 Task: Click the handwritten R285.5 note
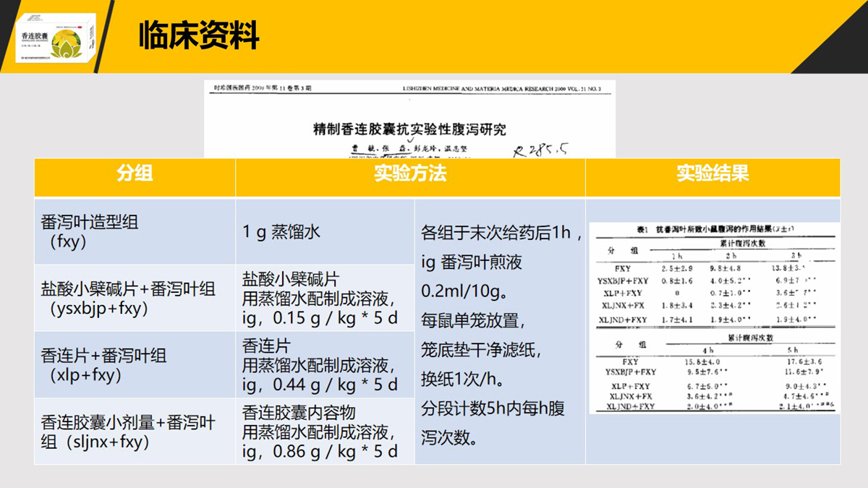coord(540,149)
